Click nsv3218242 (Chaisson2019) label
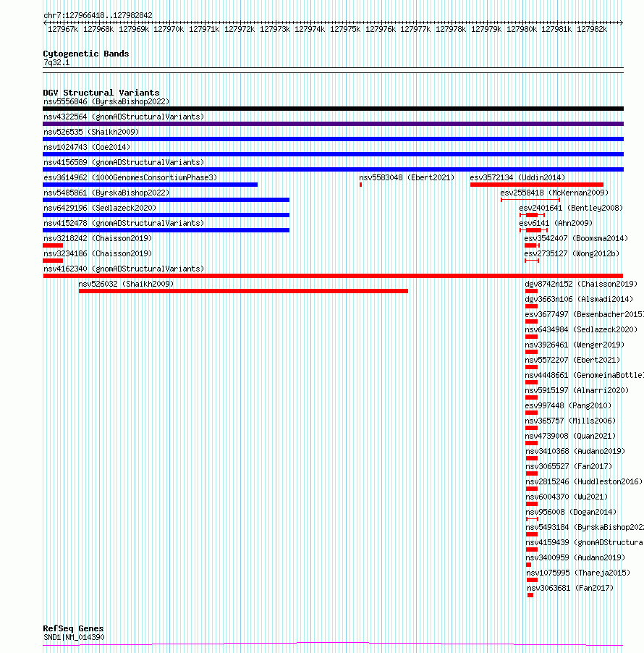Viewport: 644px width, 653px height. [x=98, y=239]
